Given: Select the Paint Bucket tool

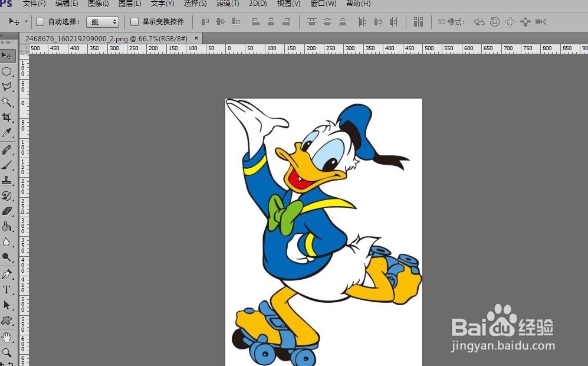Looking at the screenshot, I should point(7,227).
